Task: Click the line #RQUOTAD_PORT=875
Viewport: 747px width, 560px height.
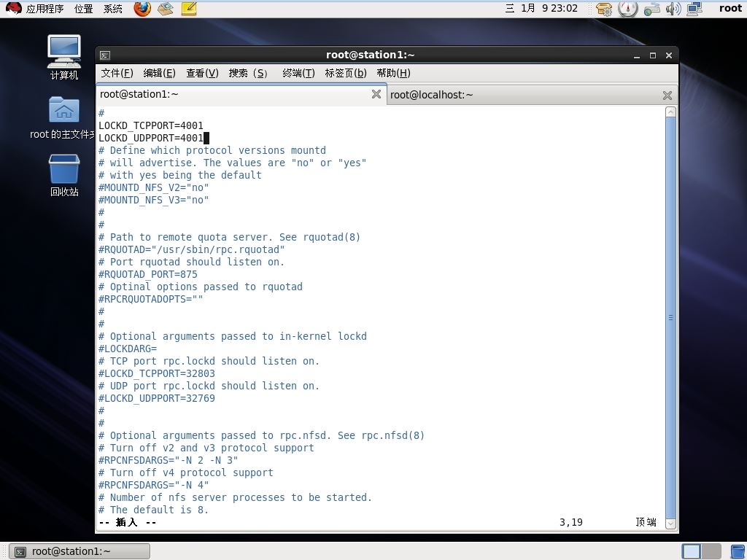Action: coord(148,274)
